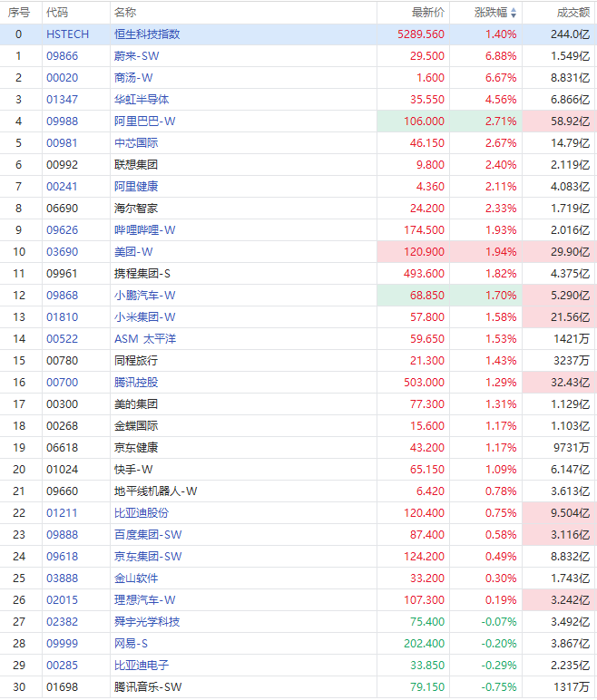This screenshot has height=700, width=597.
Task: Open the HSTECH index code link
Action: [67, 34]
